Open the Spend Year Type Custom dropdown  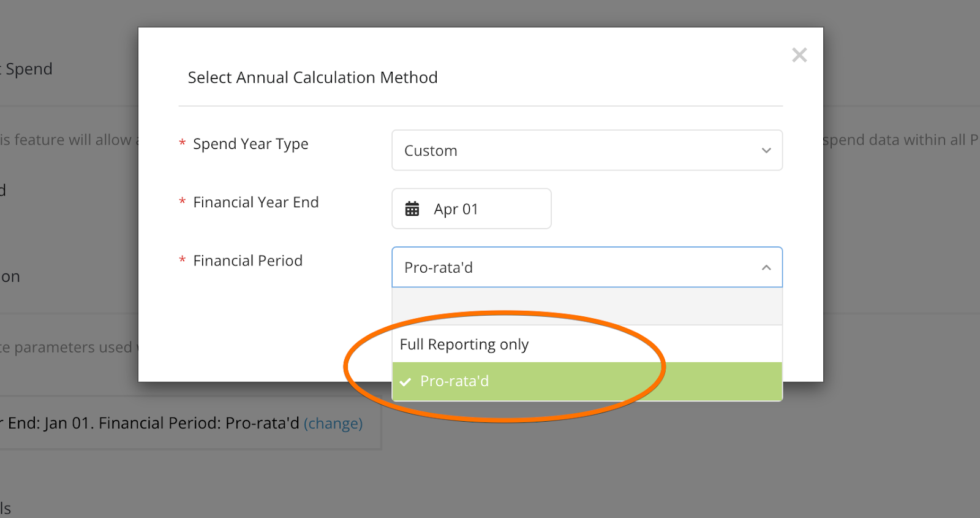tap(587, 150)
